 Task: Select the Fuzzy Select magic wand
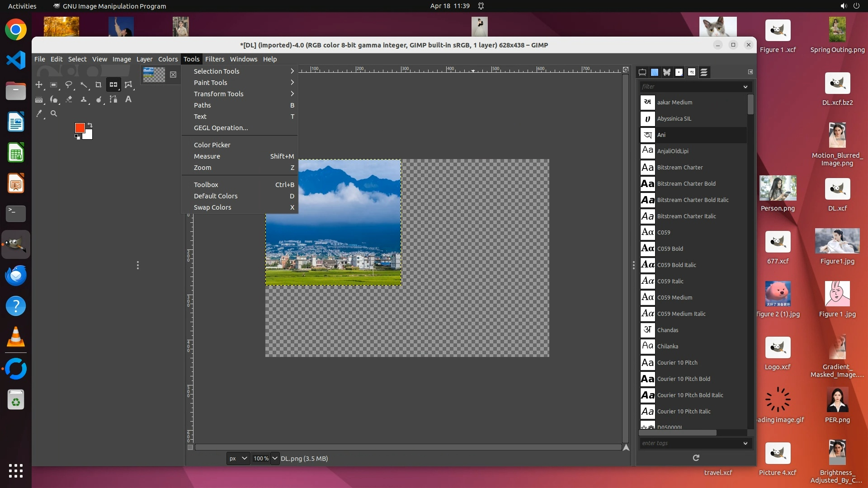[84, 84]
